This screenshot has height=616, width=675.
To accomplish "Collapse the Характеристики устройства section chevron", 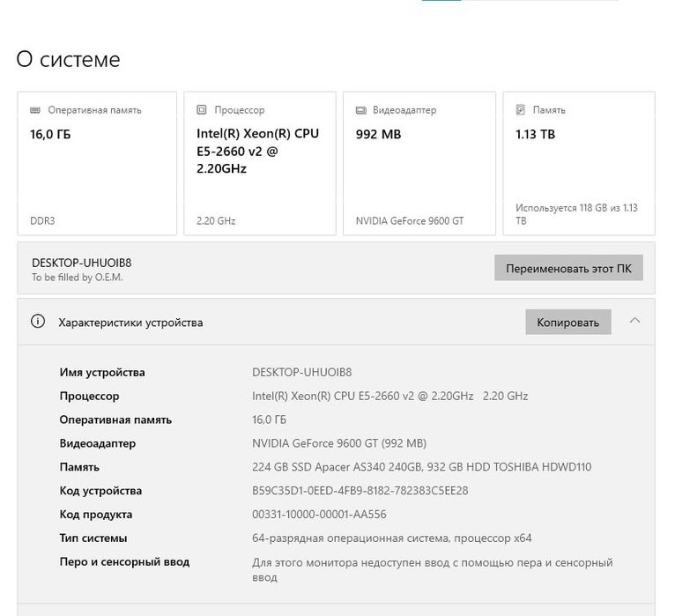I will [634, 320].
